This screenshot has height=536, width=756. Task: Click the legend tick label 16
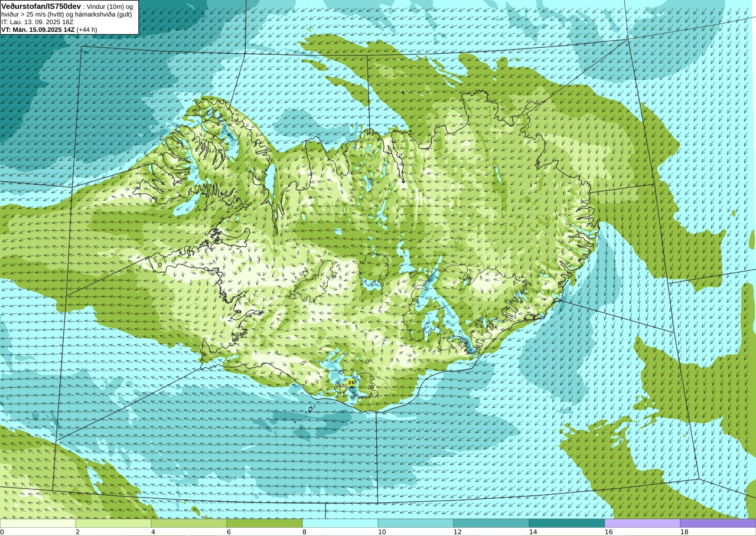point(609,532)
